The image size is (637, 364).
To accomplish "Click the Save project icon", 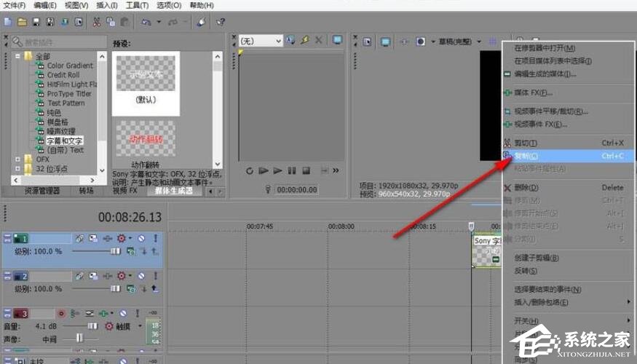I will (x=36, y=22).
